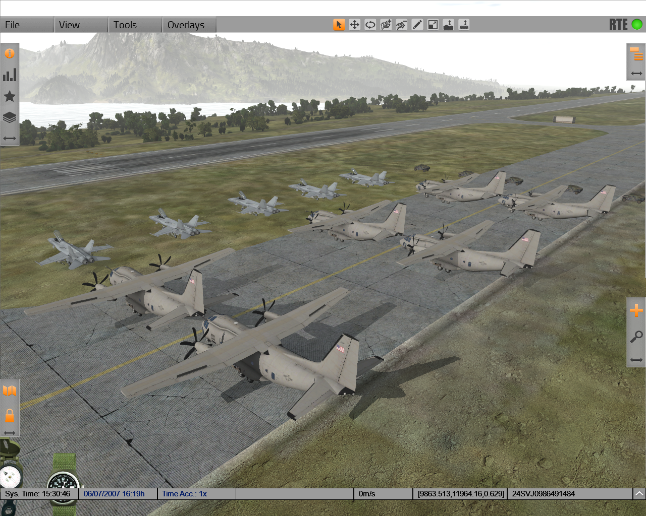Image resolution: width=646 pixels, height=516 pixels.
Task: Open the stacked layers icon
Action: click(x=10, y=117)
